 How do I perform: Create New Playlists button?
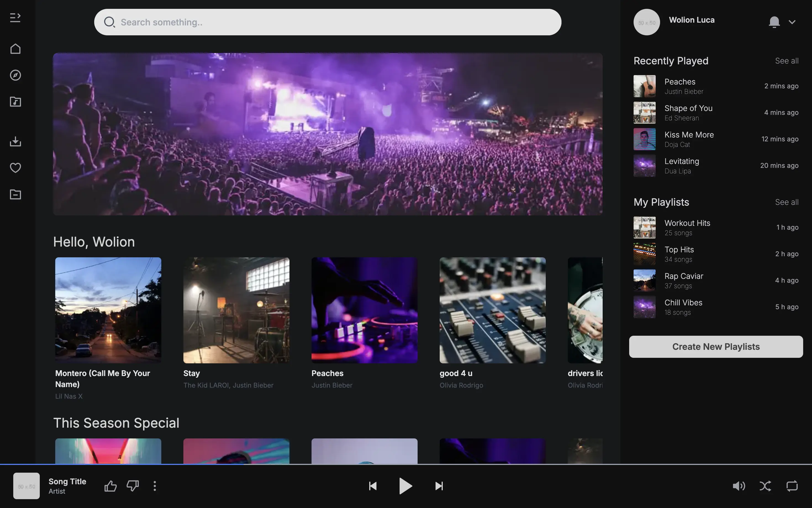(x=716, y=347)
